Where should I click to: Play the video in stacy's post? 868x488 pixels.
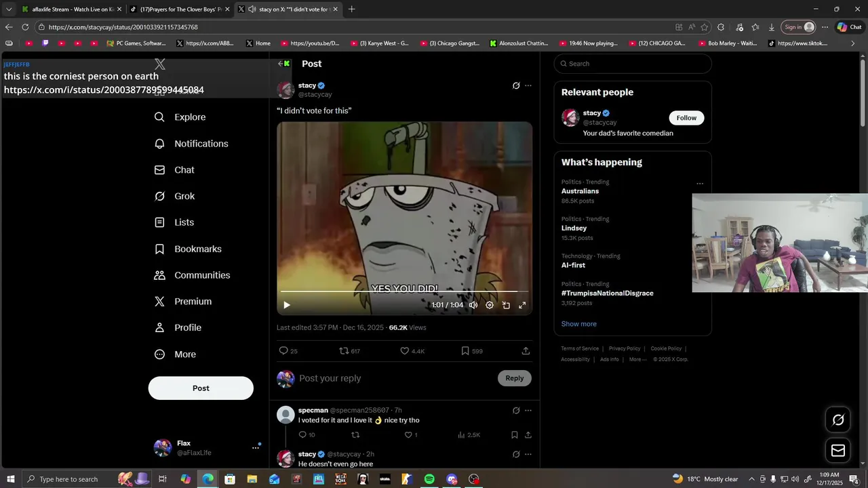pos(287,305)
